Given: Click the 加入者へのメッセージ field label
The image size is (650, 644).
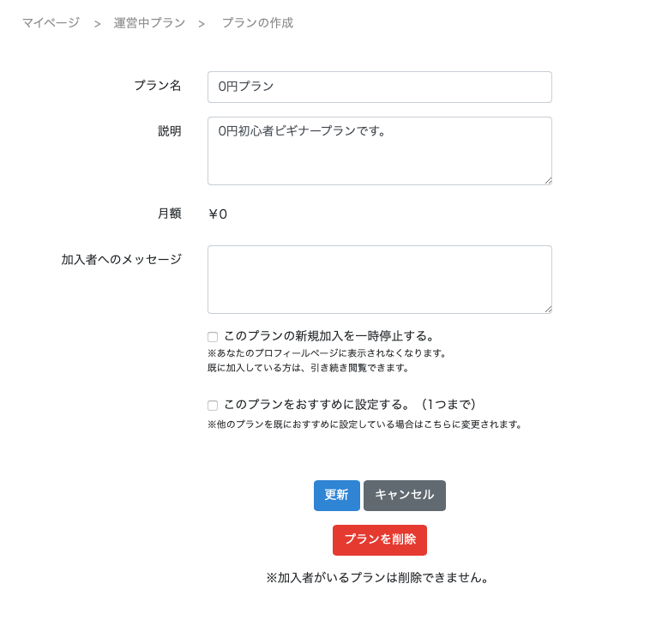Looking at the screenshot, I should (x=121, y=259).
